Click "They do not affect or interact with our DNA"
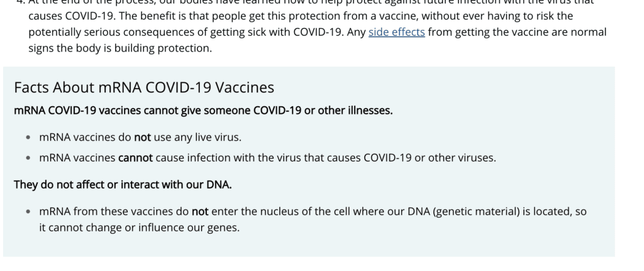Image resolution: width=644 pixels, height=271 pixels. (x=123, y=185)
